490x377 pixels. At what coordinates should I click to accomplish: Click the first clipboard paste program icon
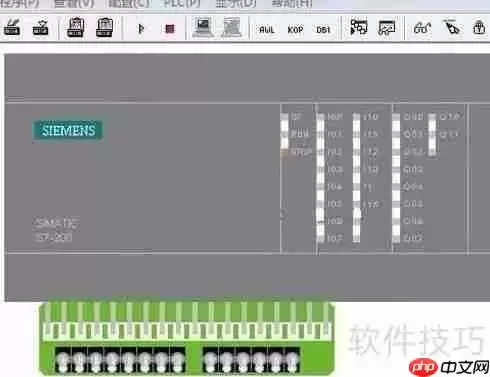75,27
